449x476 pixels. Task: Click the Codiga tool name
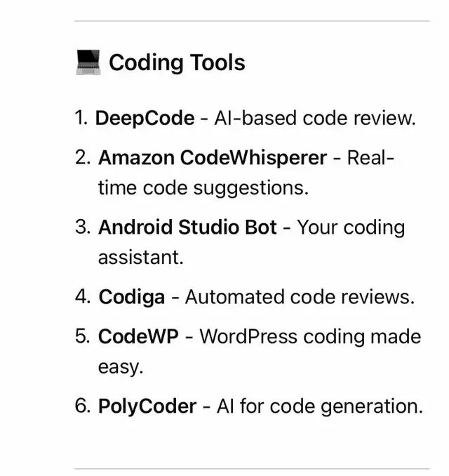pos(132,297)
